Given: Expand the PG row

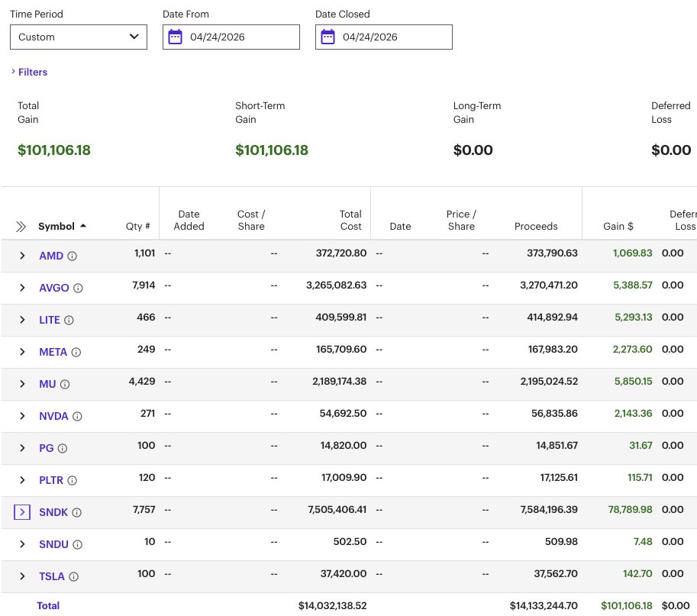Looking at the screenshot, I should pos(22,447).
